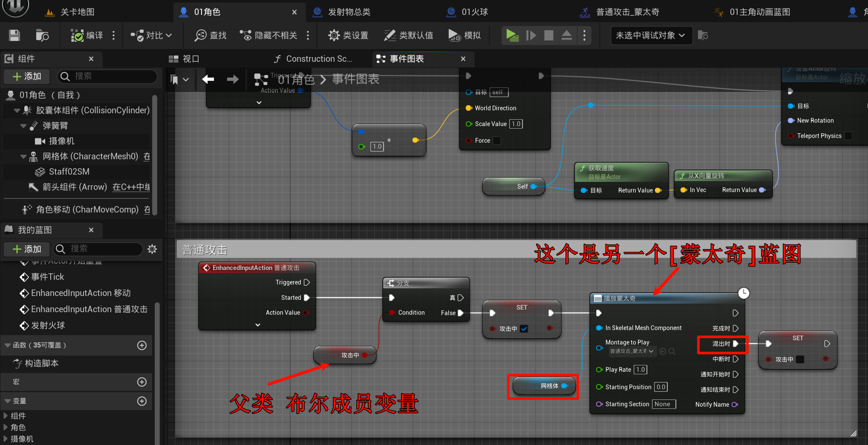
Task: Close the 组件 components panel
Action: point(91,59)
